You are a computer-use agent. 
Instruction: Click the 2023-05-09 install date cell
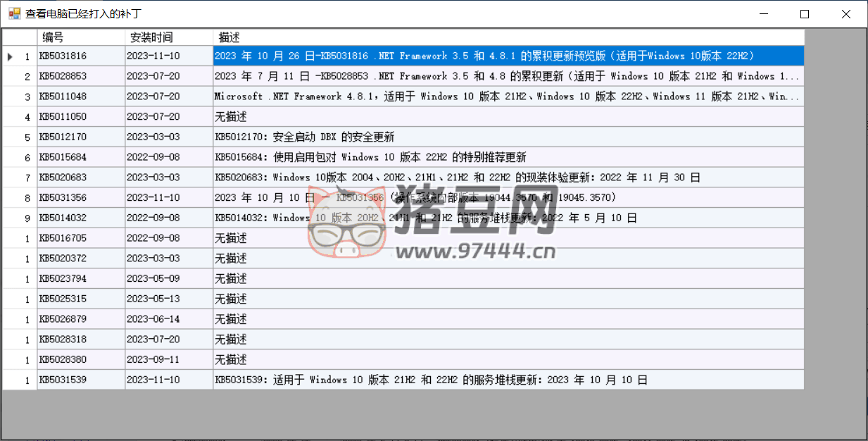click(x=169, y=278)
